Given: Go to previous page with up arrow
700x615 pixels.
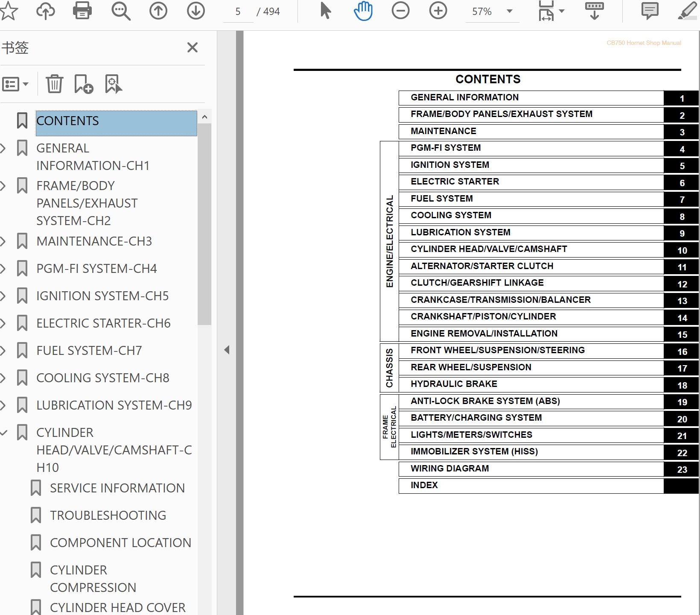Looking at the screenshot, I should (158, 11).
